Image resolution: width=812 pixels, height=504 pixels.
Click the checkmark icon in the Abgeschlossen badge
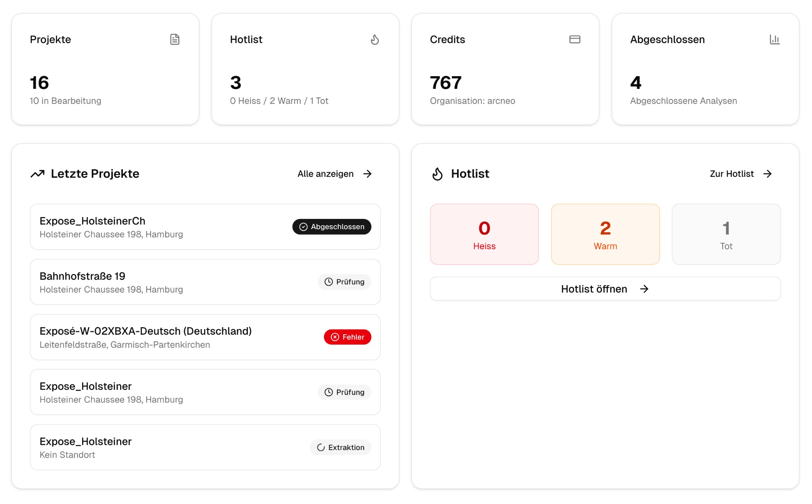pos(303,227)
